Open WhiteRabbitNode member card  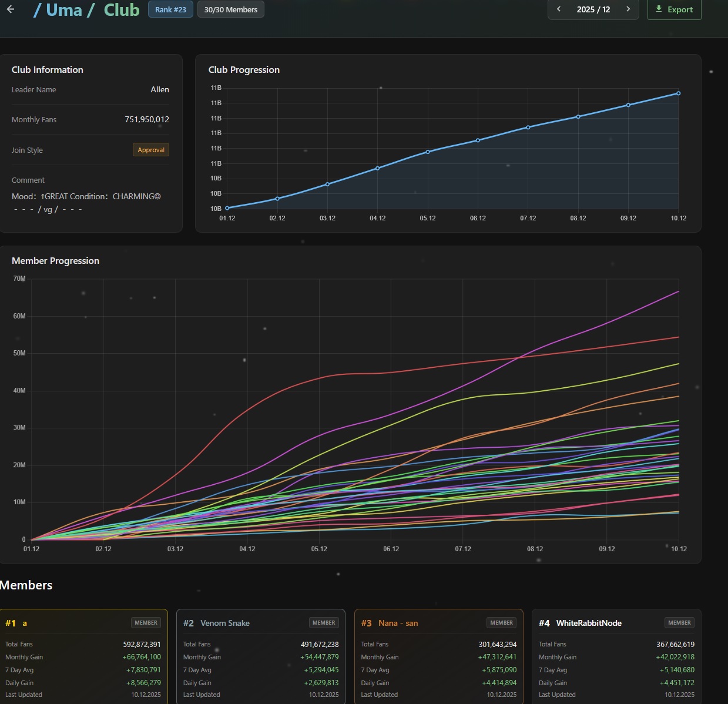pyautogui.click(x=616, y=656)
